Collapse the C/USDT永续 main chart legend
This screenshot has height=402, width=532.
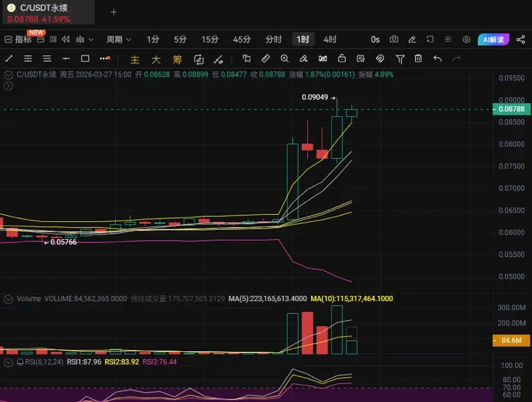tap(8, 75)
